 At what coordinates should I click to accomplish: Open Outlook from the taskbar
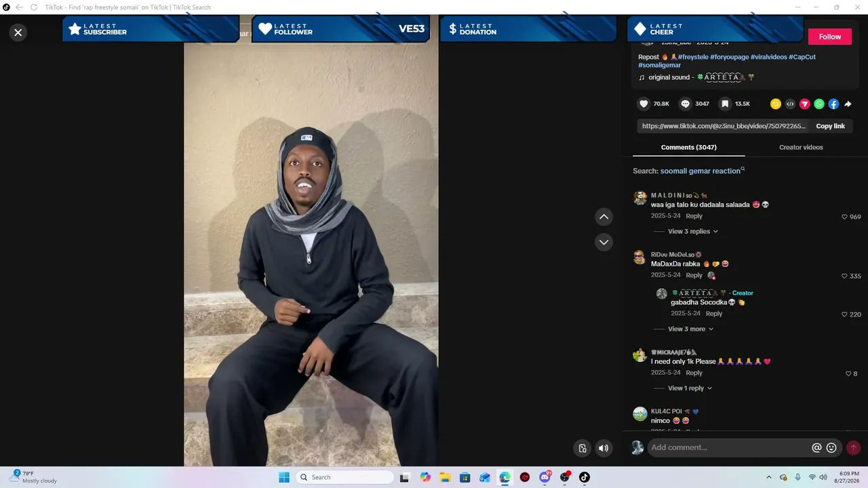click(x=485, y=477)
